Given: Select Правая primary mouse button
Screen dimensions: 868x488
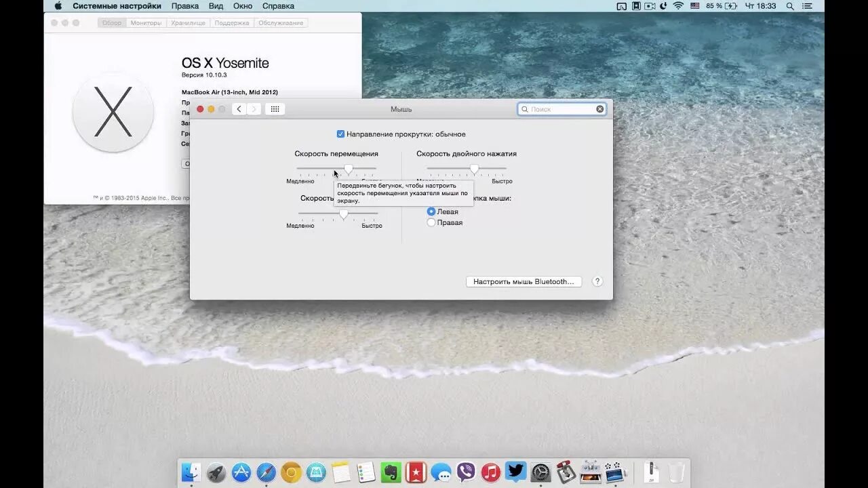Looking at the screenshot, I should tap(431, 222).
